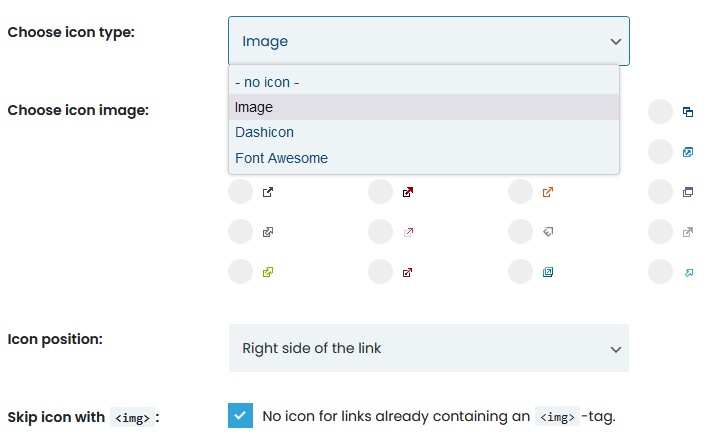
Task: Choose the green double-window link icon
Action: coord(268,272)
